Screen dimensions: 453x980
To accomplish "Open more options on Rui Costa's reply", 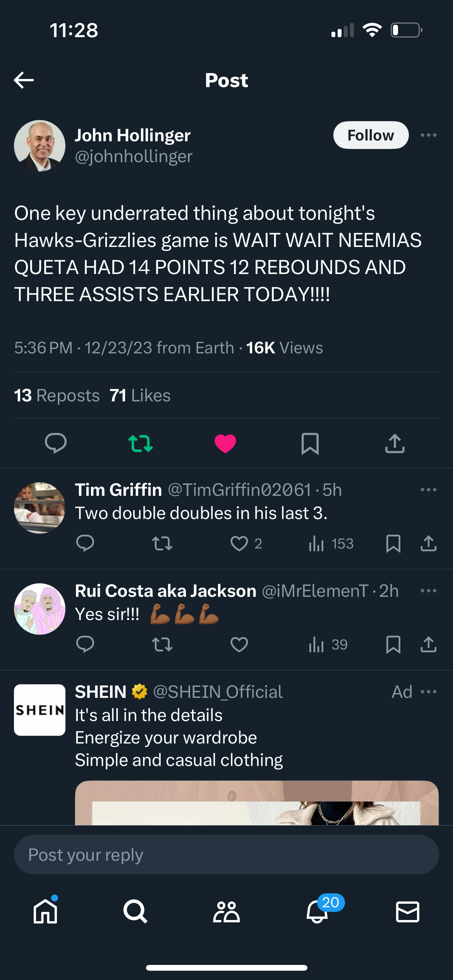I will [x=428, y=591].
